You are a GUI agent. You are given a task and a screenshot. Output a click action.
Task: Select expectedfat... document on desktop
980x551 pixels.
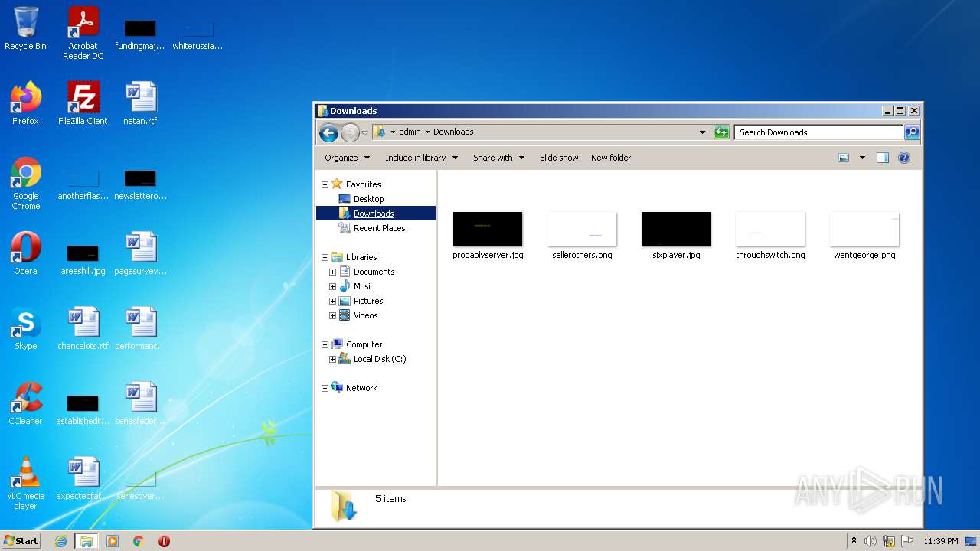[83, 478]
